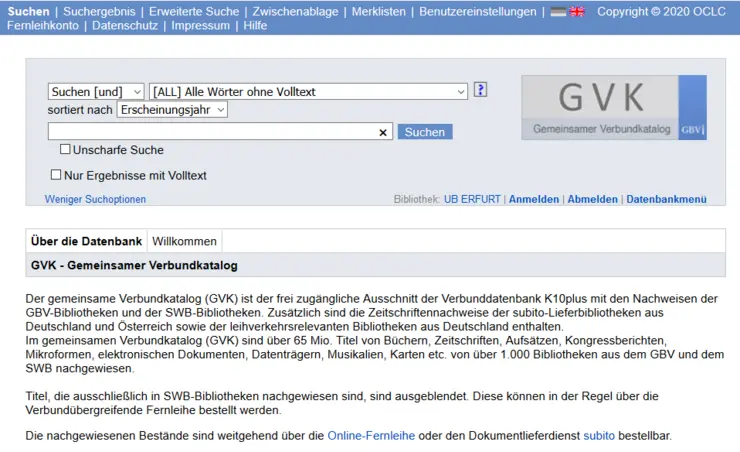Screen dimensions: 740x452
Task: Open the Erscheinungsjahr sort dropdown
Action: coord(172,110)
